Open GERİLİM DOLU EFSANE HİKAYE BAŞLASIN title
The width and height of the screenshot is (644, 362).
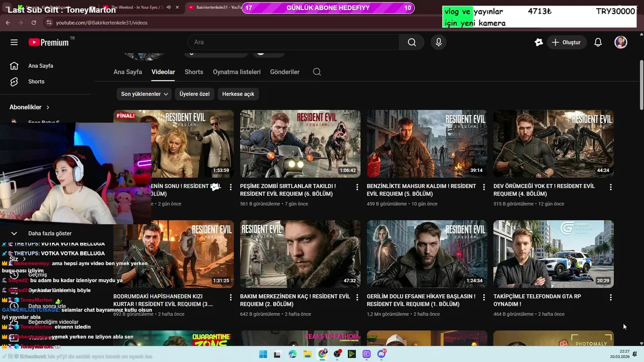(x=421, y=301)
